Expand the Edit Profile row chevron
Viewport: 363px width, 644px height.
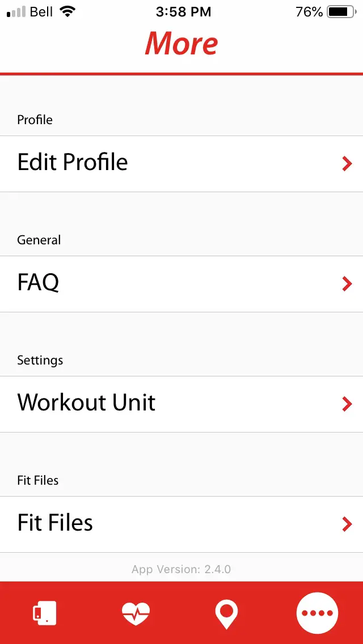pyautogui.click(x=347, y=164)
